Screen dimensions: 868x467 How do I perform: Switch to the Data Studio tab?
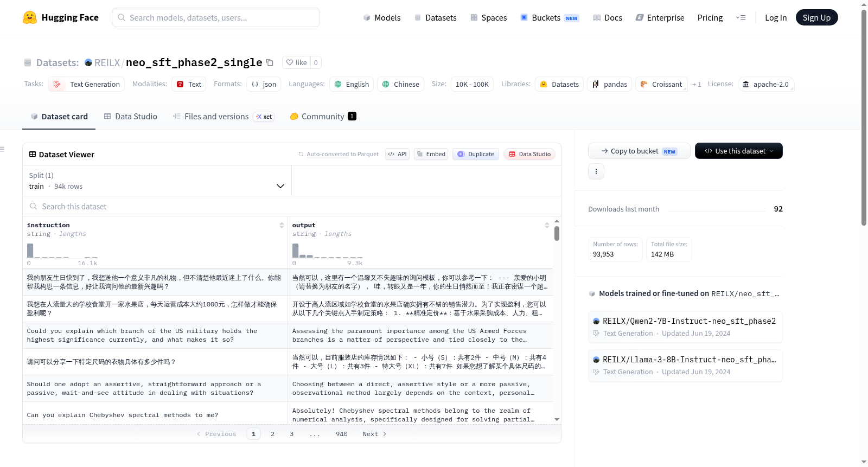coord(130,116)
